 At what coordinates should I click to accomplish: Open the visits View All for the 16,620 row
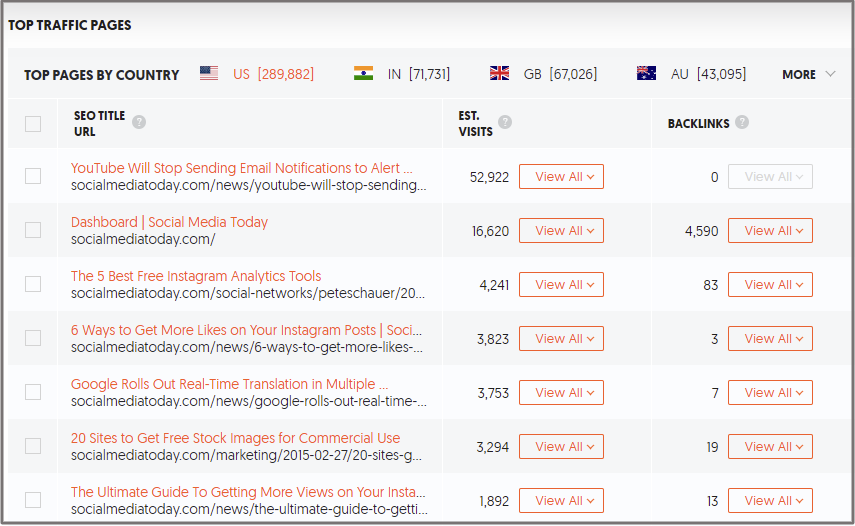[x=561, y=231]
